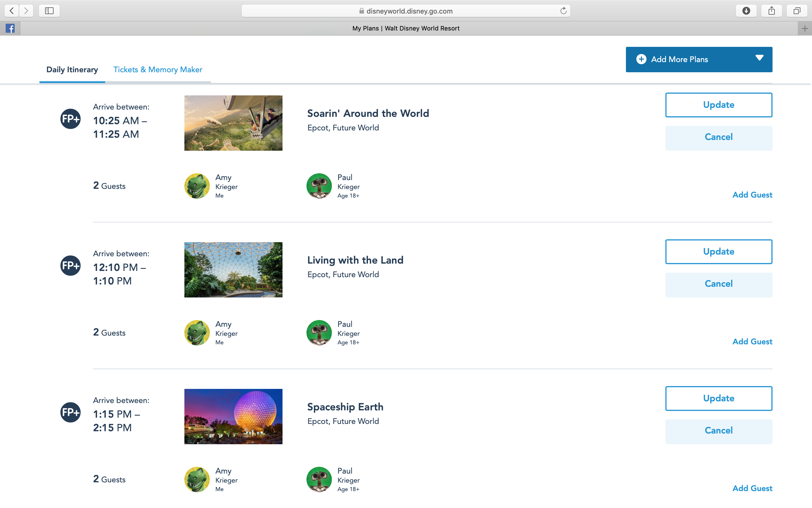Click '2 Guests' under Soarin' Around the World
The image size is (812, 508).
click(x=109, y=186)
